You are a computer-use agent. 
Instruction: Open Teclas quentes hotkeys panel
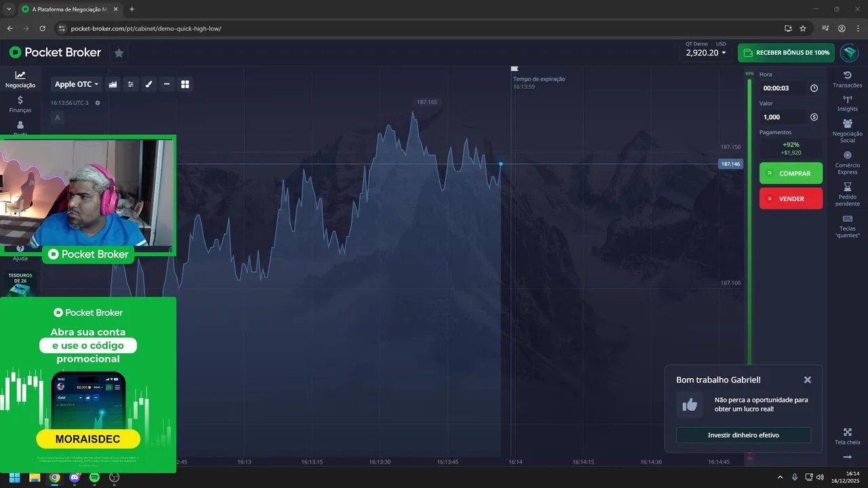848,226
